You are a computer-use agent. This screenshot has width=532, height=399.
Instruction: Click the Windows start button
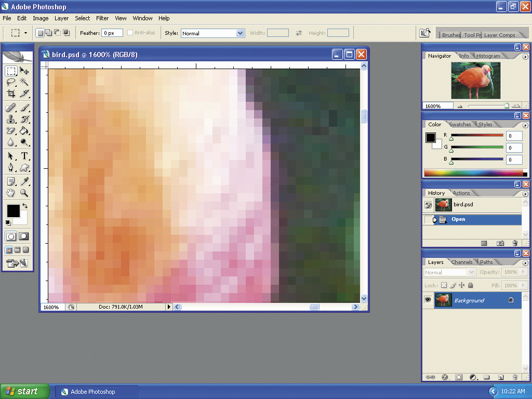click(25, 391)
